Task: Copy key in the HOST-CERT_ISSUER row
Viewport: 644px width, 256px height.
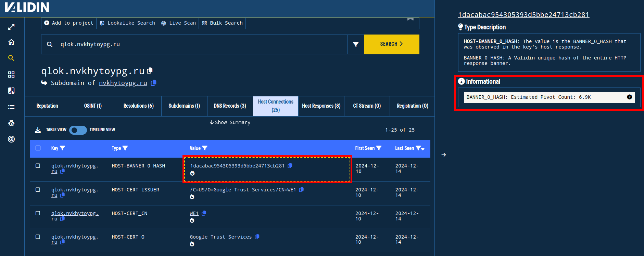Action: click(x=62, y=195)
